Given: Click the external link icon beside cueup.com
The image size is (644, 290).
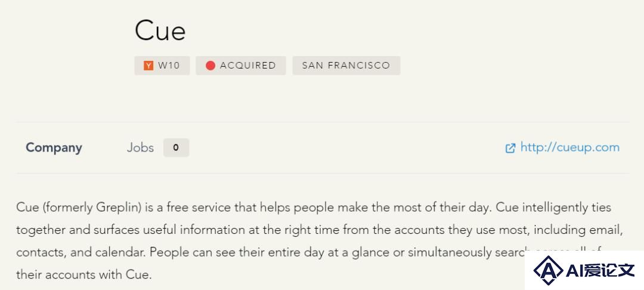Looking at the screenshot, I should 510,148.
